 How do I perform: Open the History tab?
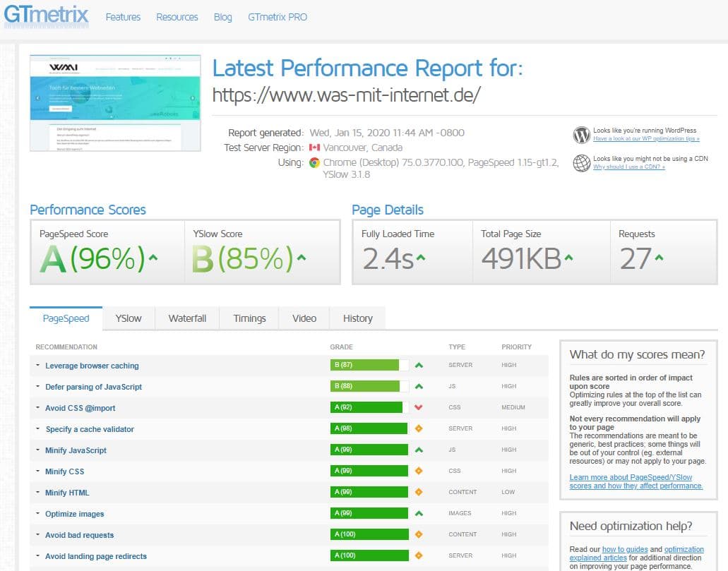[357, 318]
